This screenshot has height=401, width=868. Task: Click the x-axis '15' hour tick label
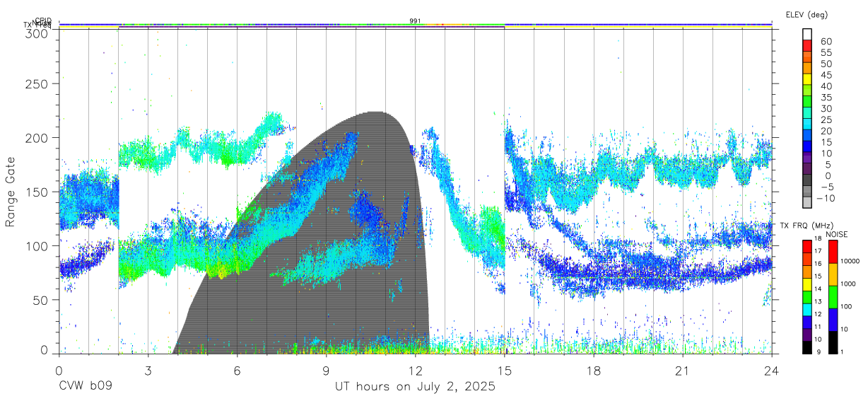505,371
